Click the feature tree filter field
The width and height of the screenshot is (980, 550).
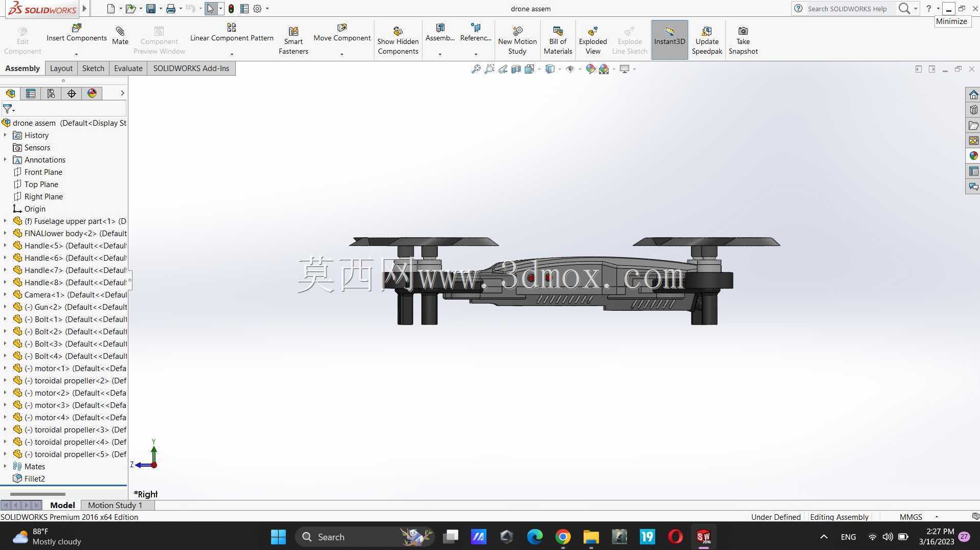coord(64,108)
